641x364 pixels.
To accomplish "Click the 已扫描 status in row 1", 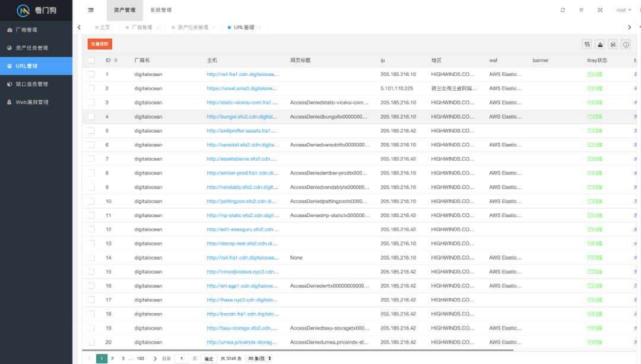I will [594, 74].
